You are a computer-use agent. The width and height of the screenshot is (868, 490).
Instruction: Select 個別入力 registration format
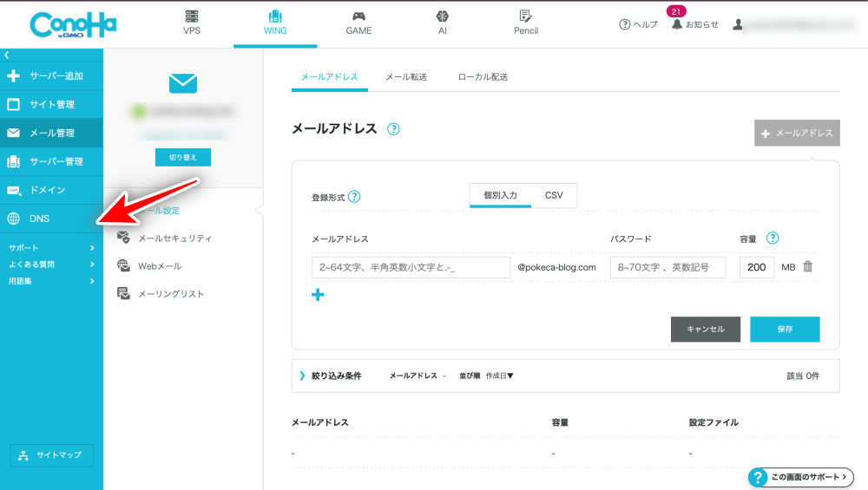click(500, 195)
